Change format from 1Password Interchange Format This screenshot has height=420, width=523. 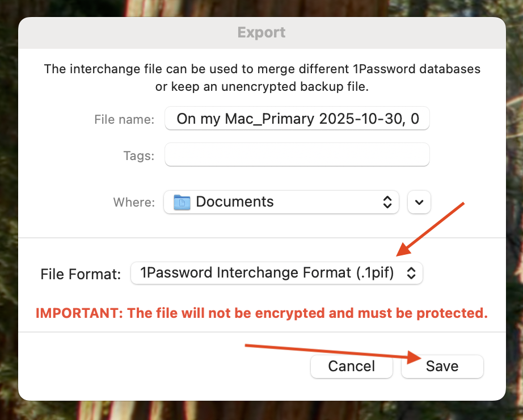click(x=277, y=273)
